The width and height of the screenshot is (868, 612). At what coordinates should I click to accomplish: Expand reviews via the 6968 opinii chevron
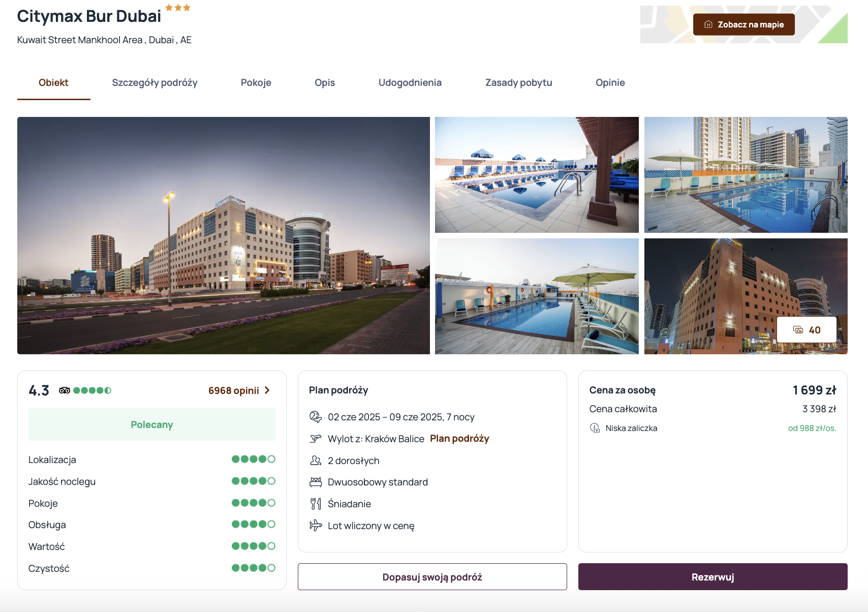click(x=267, y=390)
